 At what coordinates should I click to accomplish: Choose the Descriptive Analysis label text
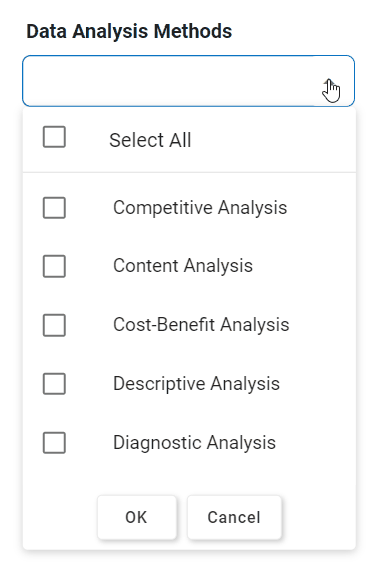coord(196,383)
